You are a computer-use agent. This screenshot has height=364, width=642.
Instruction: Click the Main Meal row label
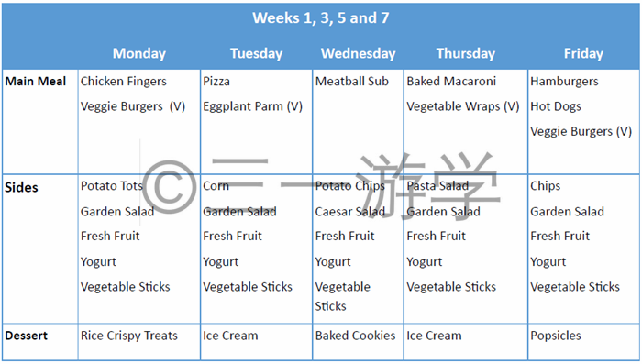pyautogui.click(x=35, y=81)
